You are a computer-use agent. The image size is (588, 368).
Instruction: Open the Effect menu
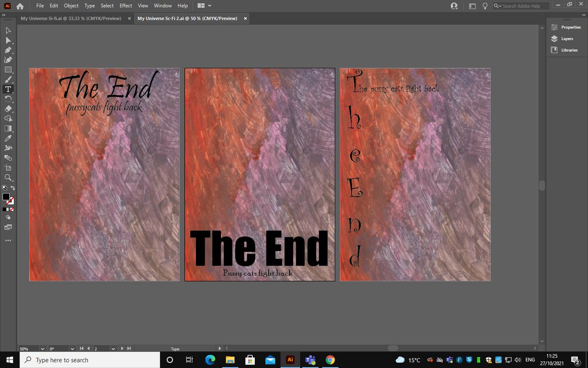[126, 6]
